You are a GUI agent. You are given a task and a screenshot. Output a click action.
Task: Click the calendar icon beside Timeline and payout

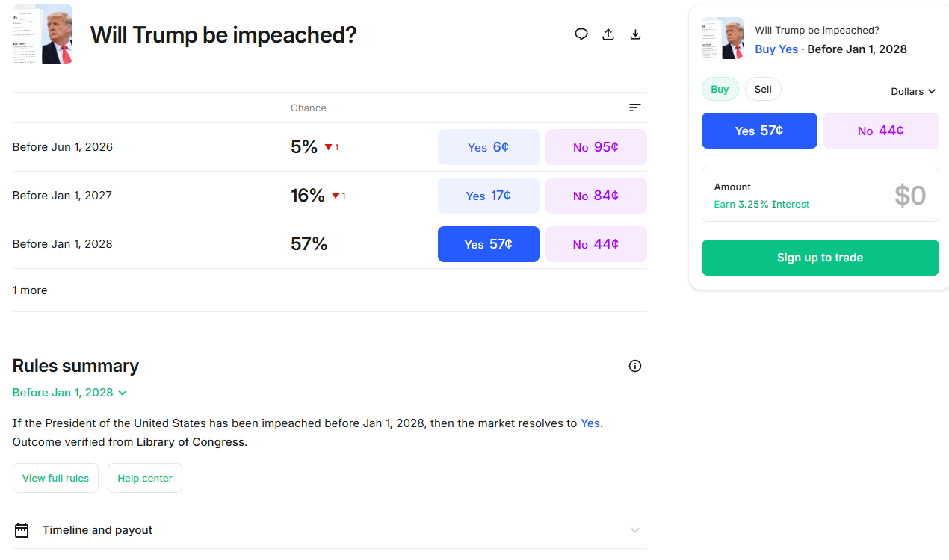point(22,530)
